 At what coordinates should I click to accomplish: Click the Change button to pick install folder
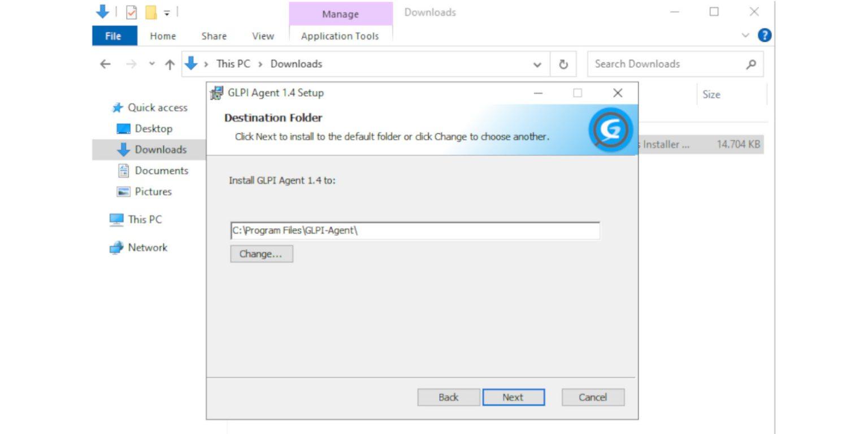pos(261,254)
